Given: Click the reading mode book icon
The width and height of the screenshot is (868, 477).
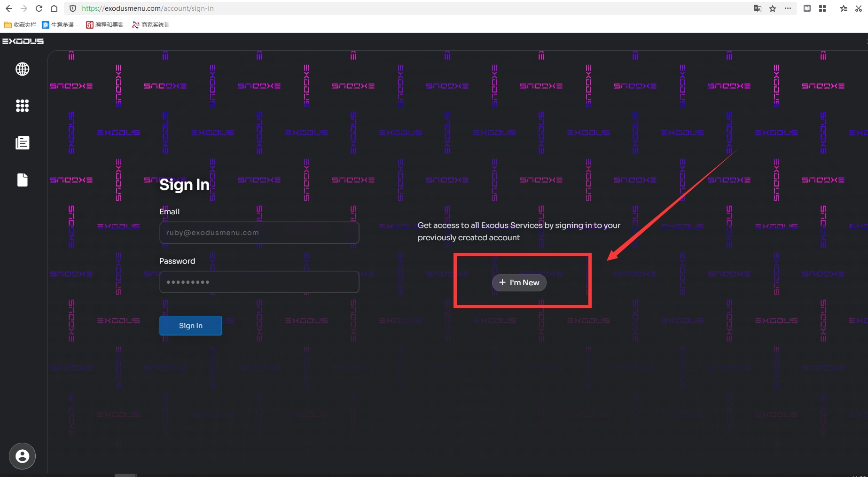Looking at the screenshot, I should pos(807,8).
